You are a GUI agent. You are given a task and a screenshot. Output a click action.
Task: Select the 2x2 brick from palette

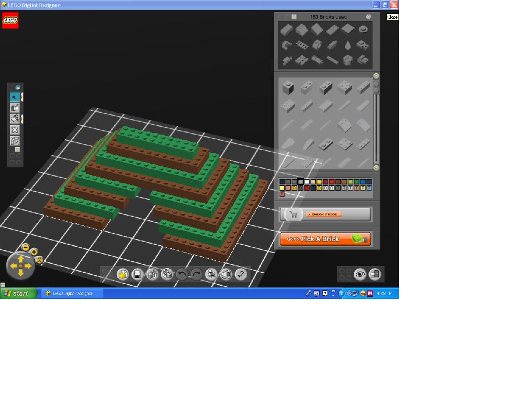[344, 87]
